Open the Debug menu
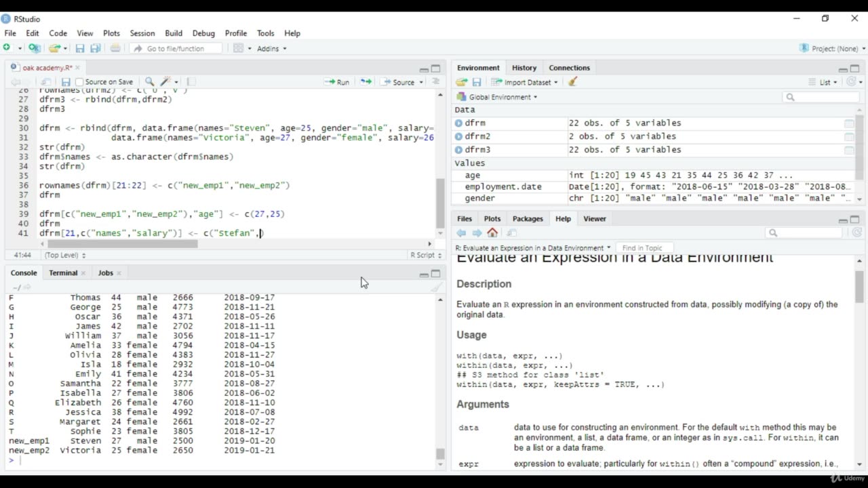This screenshot has height=488, width=868. click(203, 33)
